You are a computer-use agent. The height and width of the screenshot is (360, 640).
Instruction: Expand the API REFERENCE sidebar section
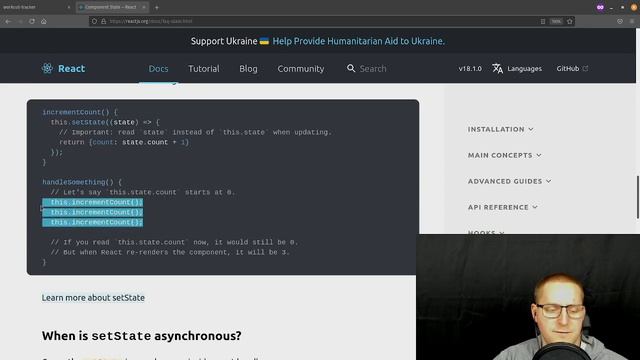tap(502, 207)
